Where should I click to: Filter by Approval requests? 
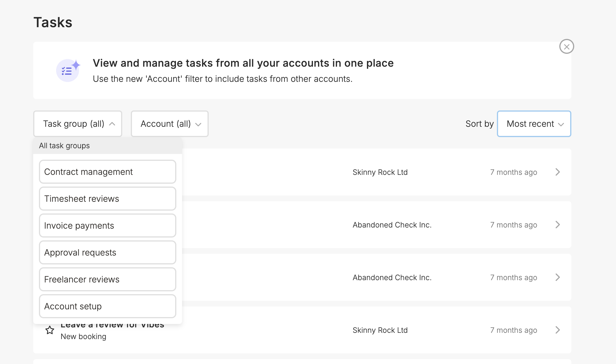pos(107,252)
